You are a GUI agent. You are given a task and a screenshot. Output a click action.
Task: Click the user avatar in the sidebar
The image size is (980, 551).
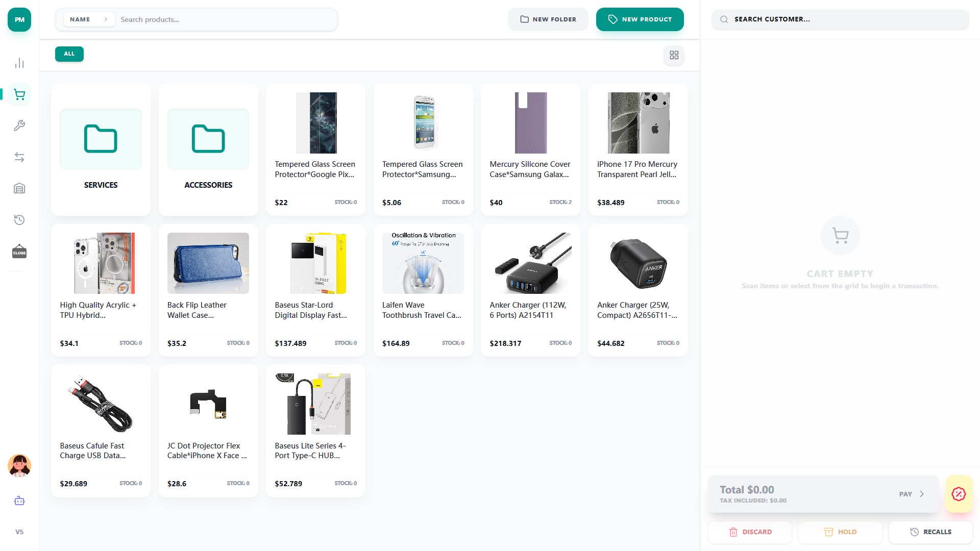click(19, 465)
